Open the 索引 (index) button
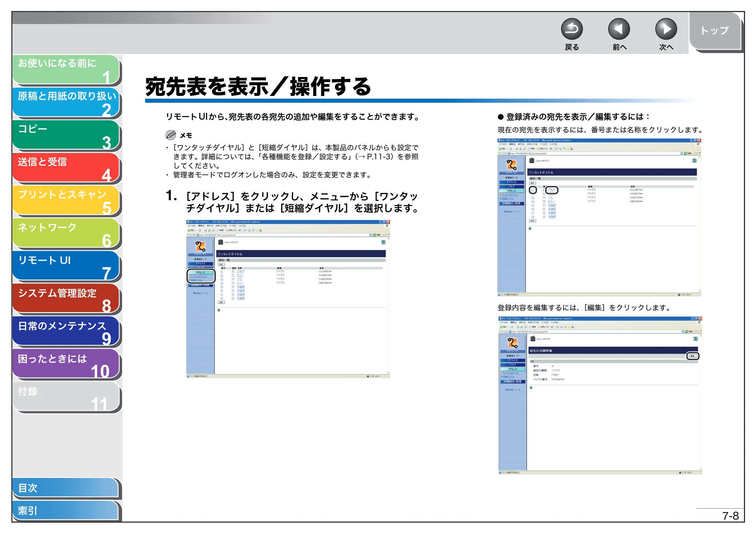756x534 pixels. [66, 511]
